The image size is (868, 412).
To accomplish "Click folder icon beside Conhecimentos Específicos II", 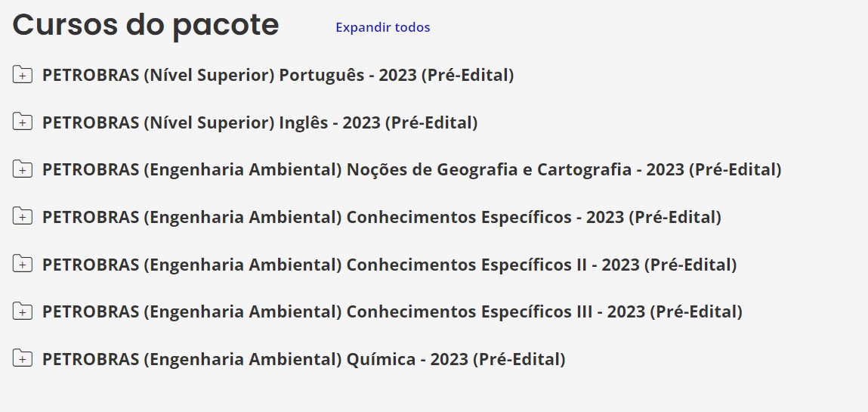I will pos(23,265).
